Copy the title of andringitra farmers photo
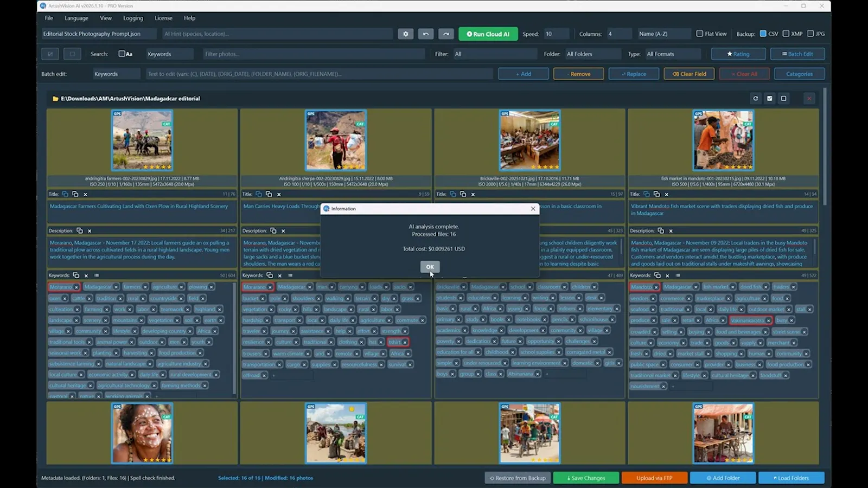This screenshot has height=488, width=868. [x=65, y=194]
